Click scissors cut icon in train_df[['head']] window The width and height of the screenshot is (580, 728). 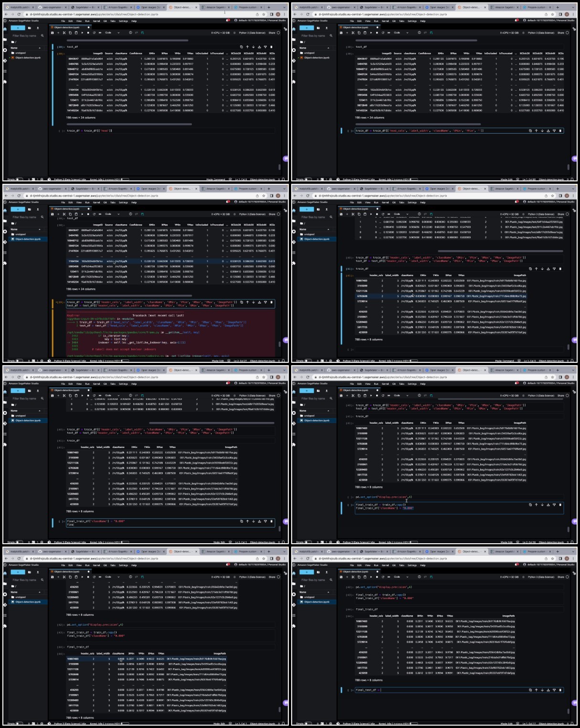pyautogui.click(x=64, y=32)
